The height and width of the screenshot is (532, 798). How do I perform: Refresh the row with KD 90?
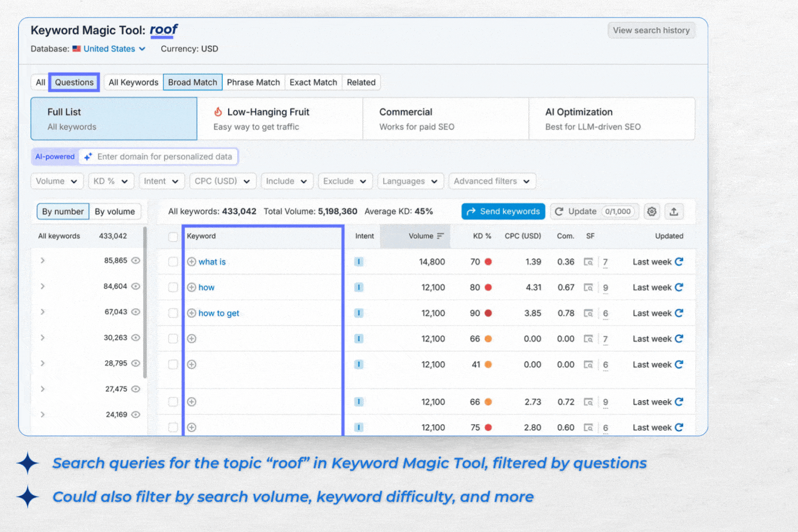pos(679,313)
